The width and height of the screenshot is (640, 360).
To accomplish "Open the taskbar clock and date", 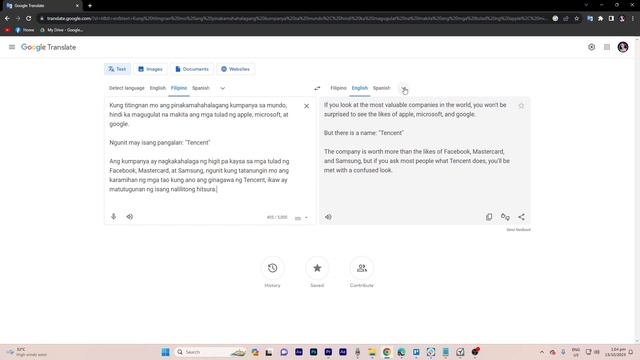I will [615, 352].
